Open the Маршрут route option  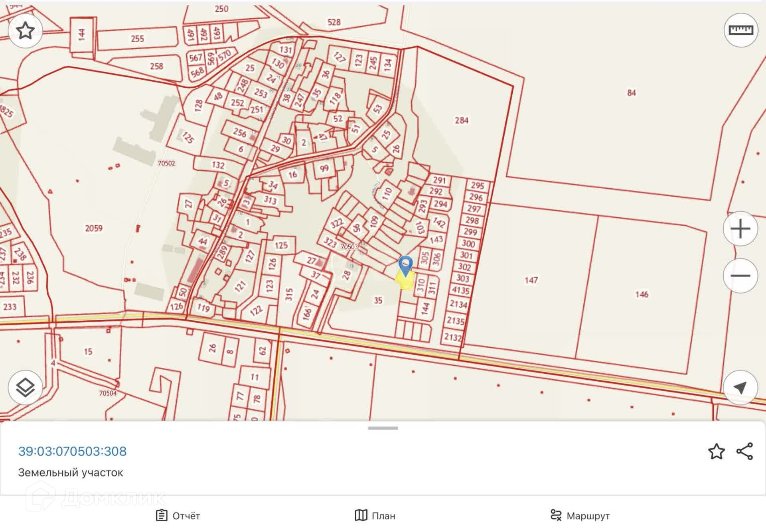pos(580,516)
